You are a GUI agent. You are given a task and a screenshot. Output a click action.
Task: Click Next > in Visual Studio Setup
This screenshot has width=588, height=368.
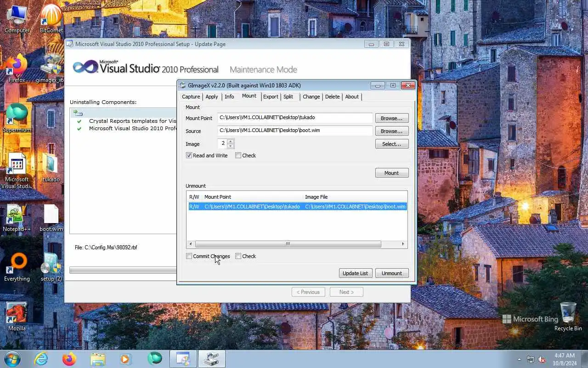coord(346,292)
